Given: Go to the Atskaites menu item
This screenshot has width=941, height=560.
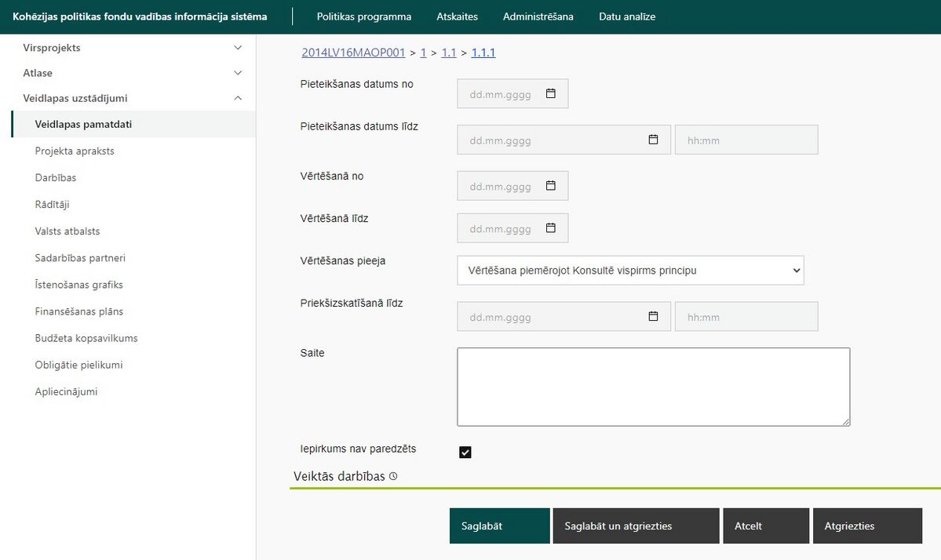Looking at the screenshot, I should 457,16.
